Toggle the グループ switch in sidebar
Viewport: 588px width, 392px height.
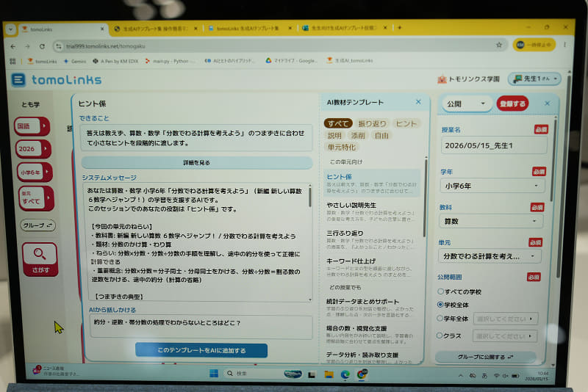37,225
